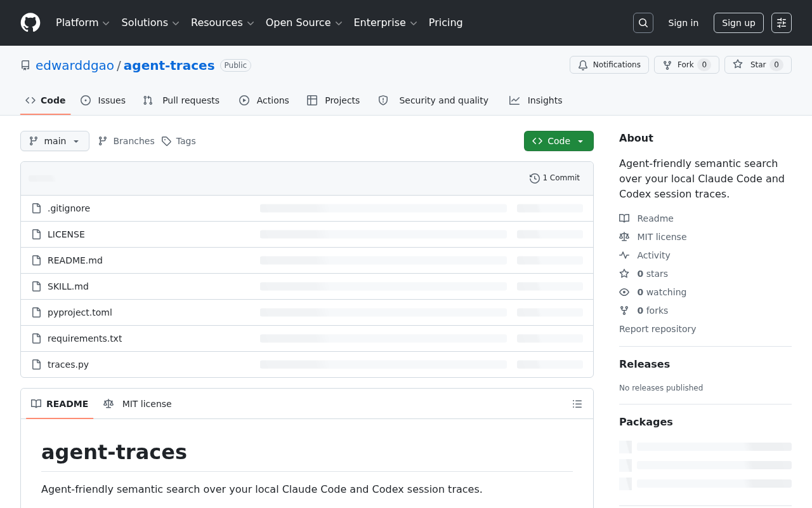Click the agent-traces README heading
Viewport: 812px width, 508px height.
pos(114,452)
